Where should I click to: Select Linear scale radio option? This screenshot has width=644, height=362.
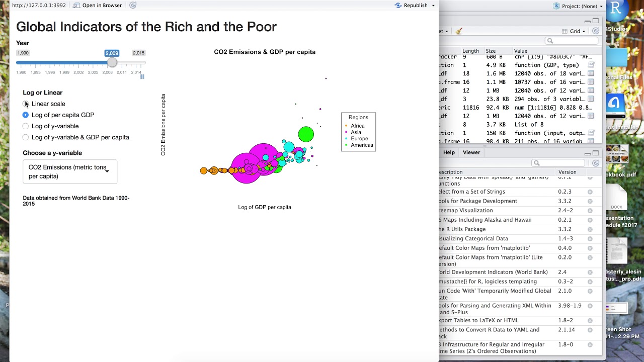click(26, 104)
